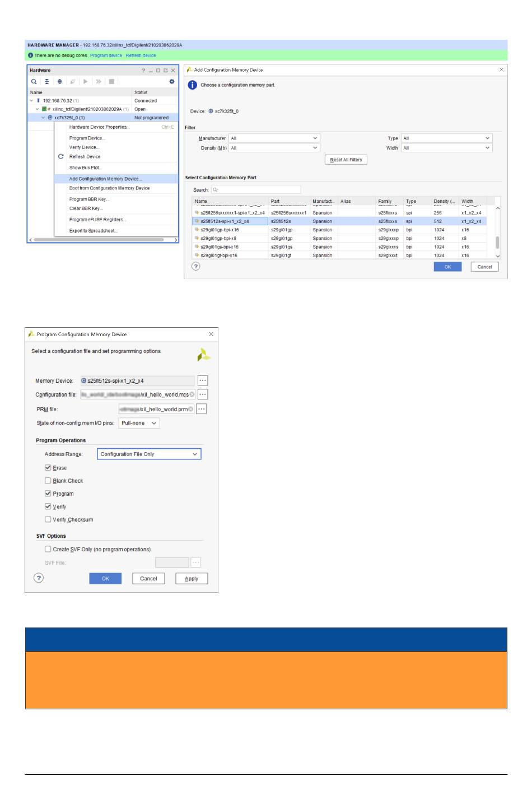Click Collapse All icon in Hardware toolbar
Viewport: 532px width, 795px height.
click(47, 81)
